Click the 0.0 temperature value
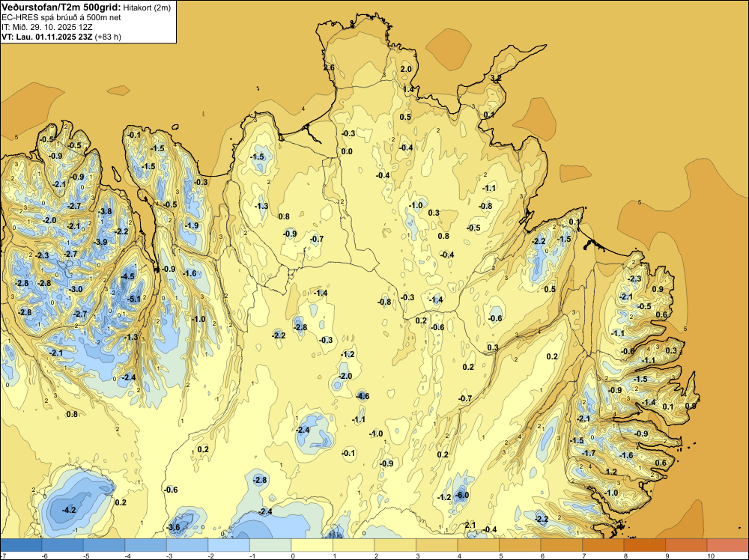 [x=347, y=151]
